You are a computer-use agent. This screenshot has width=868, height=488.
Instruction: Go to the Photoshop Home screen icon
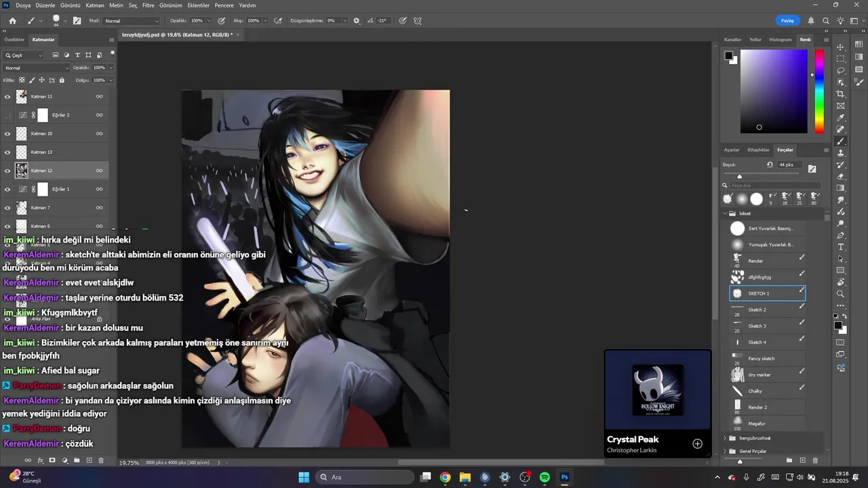pos(12,20)
